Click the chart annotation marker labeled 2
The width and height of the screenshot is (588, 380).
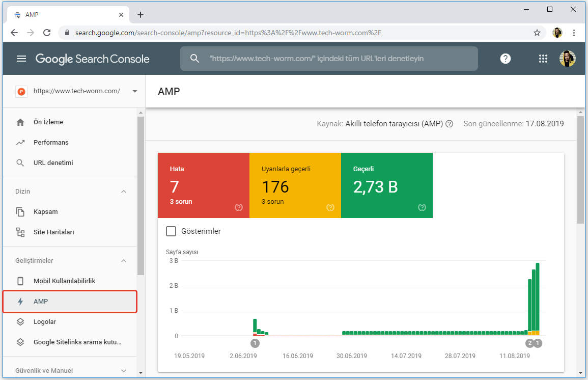(529, 343)
